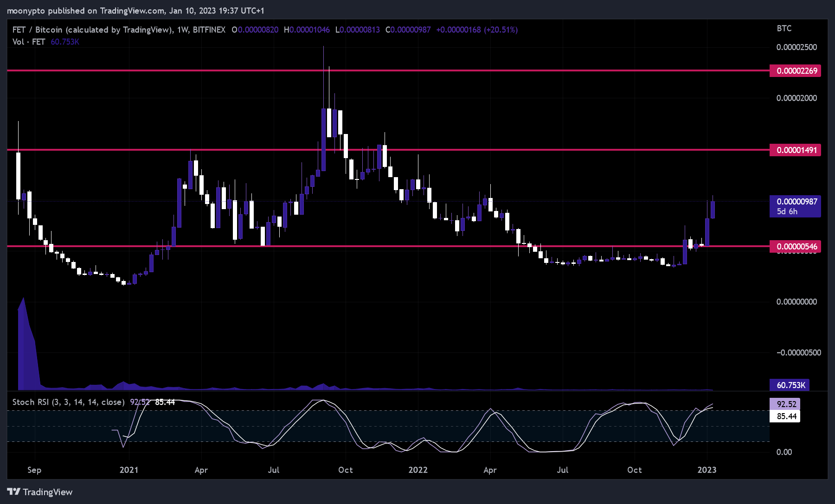Click the TradingView logo icon

point(13,491)
